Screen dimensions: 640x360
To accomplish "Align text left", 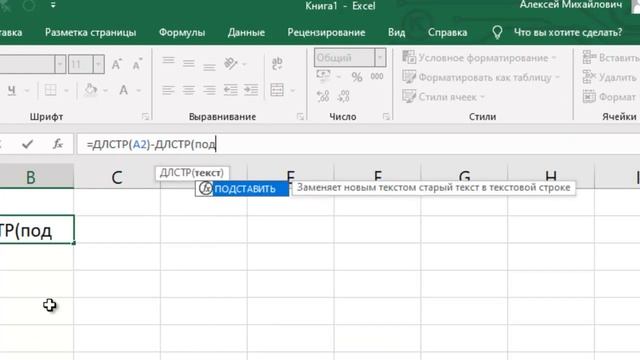I will (x=168, y=90).
